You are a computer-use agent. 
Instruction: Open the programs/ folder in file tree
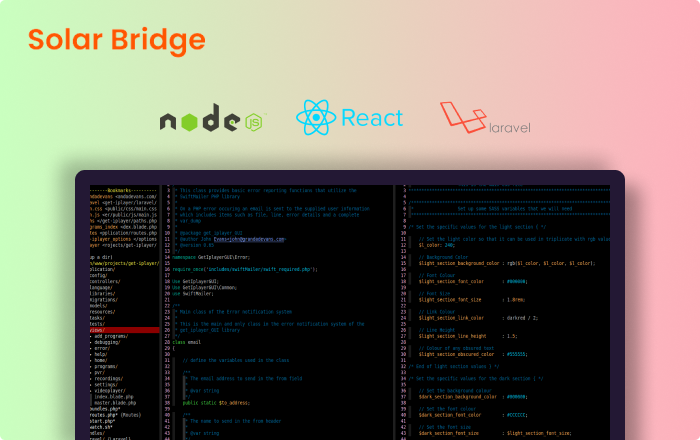[x=106, y=366]
